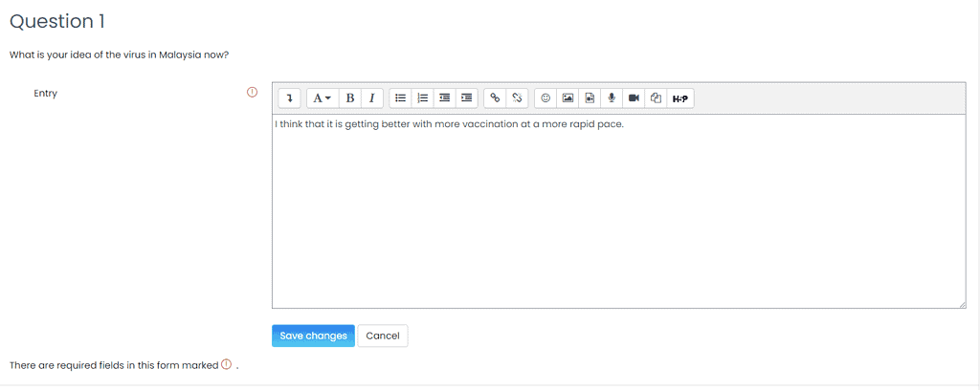Click inside the Entry text editor area
Screen dimensions: 980x390
pos(619,211)
